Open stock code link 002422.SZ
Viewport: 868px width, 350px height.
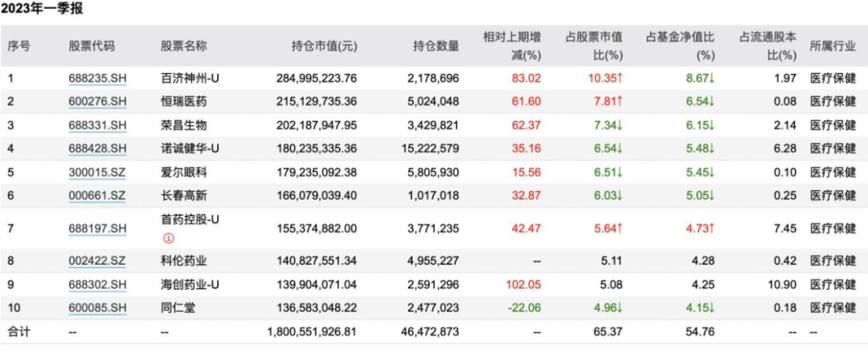coord(97,261)
